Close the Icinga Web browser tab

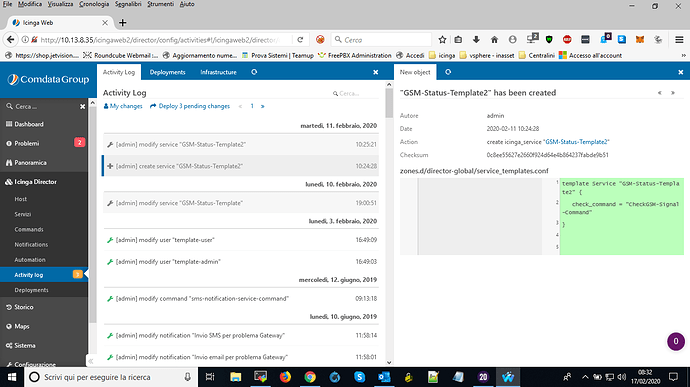point(105,22)
